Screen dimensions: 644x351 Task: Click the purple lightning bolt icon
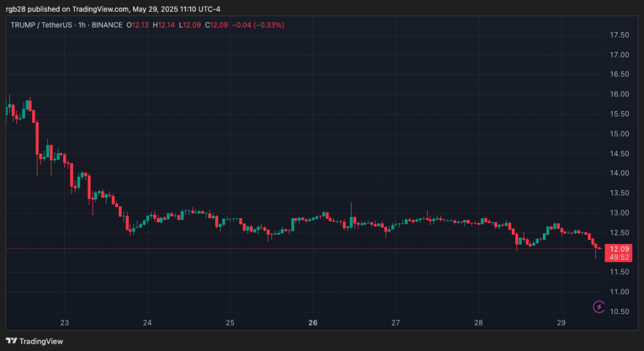[x=599, y=306]
